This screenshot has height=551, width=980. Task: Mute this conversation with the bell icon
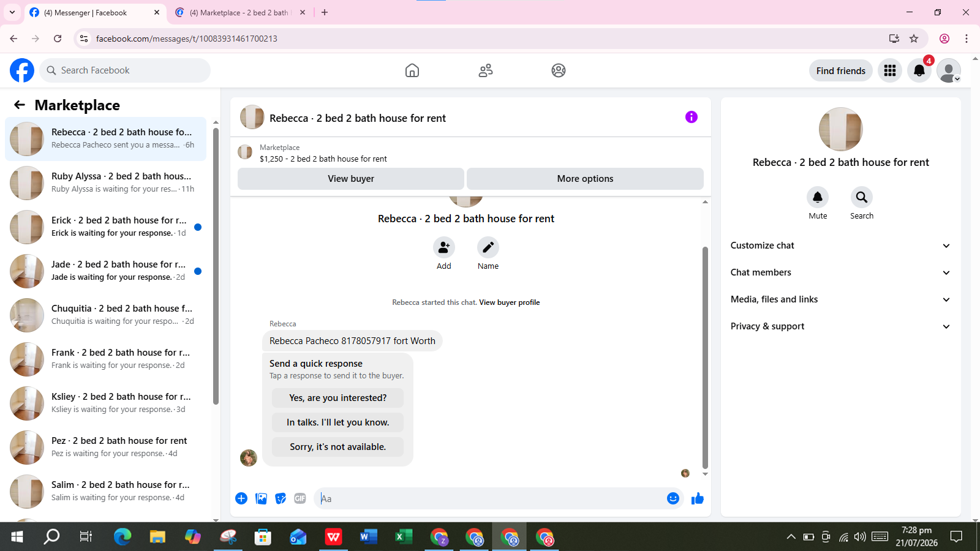point(818,197)
